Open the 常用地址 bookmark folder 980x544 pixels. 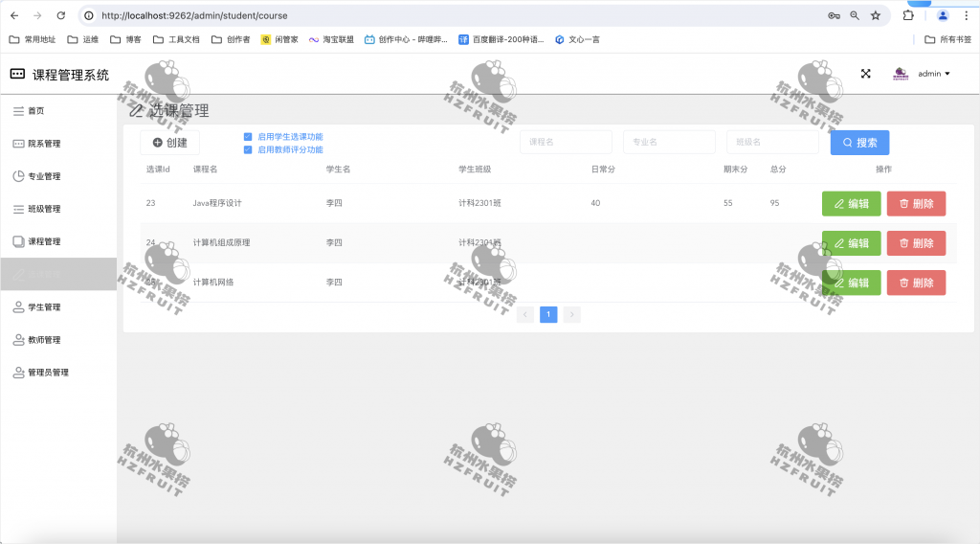click(33, 39)
